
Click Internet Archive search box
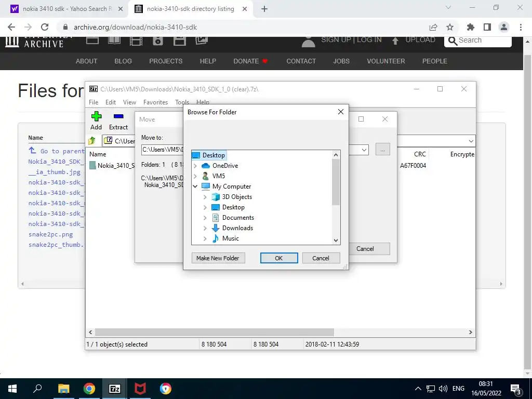coord(478,41)
